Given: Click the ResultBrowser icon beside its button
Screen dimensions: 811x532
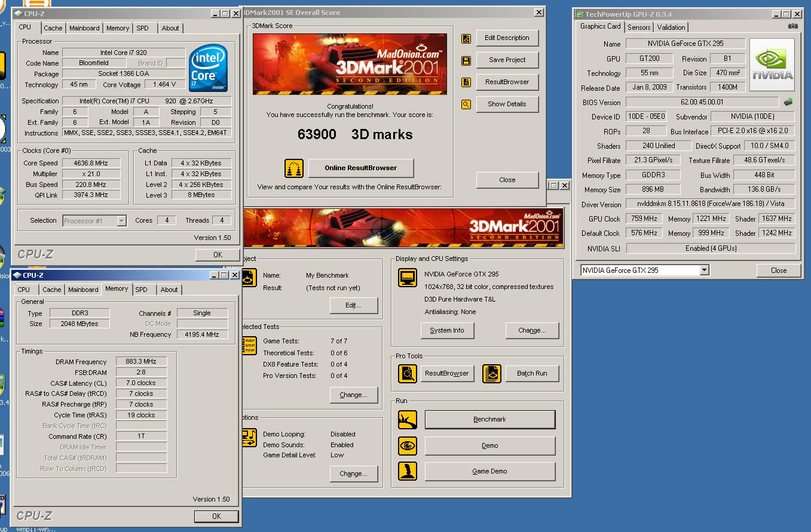Looking at the screenshot, I should (x=466, y=82).
